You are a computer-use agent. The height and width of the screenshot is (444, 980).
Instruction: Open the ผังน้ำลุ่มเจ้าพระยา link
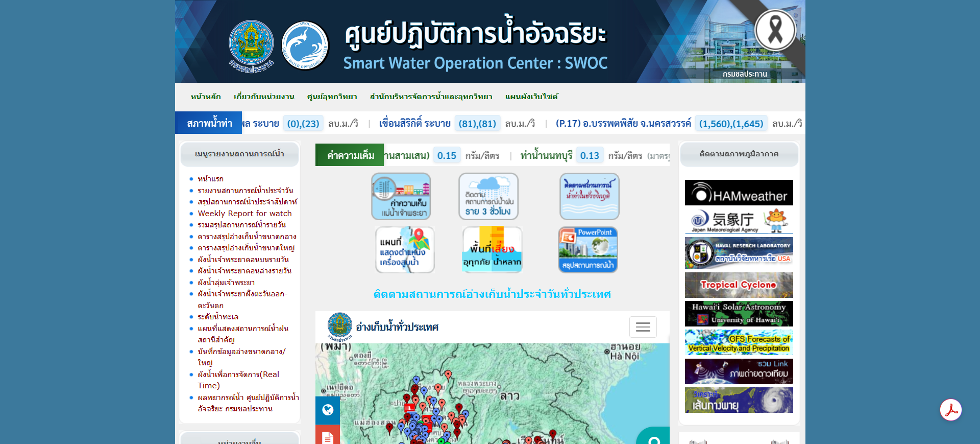227,283
